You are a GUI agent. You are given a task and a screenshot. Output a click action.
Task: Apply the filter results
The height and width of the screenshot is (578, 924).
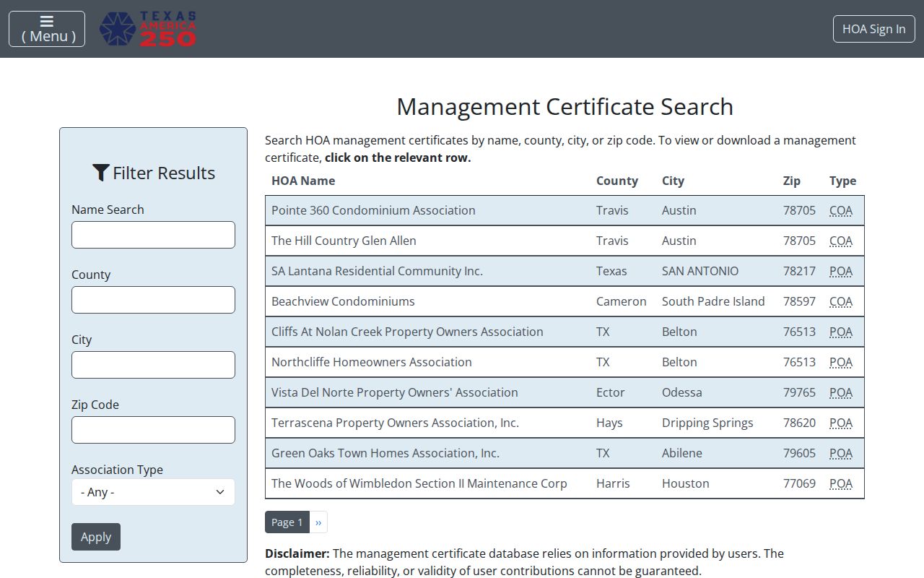click(x=96, y=537)
